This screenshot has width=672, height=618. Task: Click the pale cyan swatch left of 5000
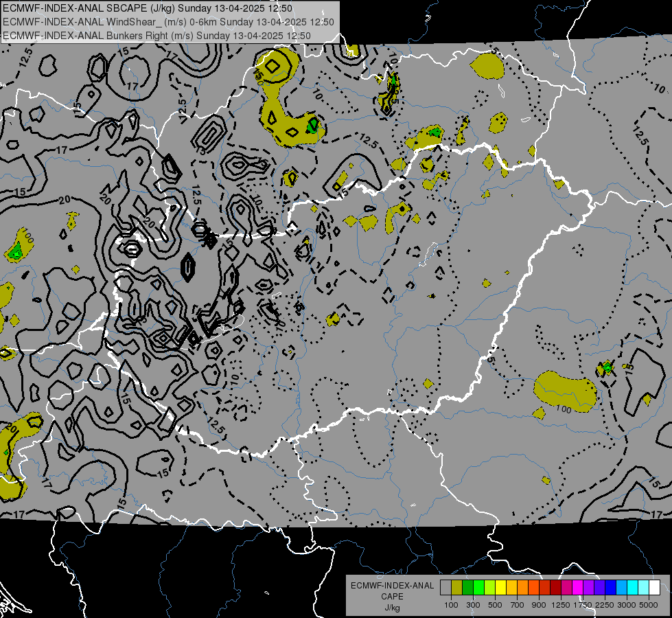(x=644, y=587)
